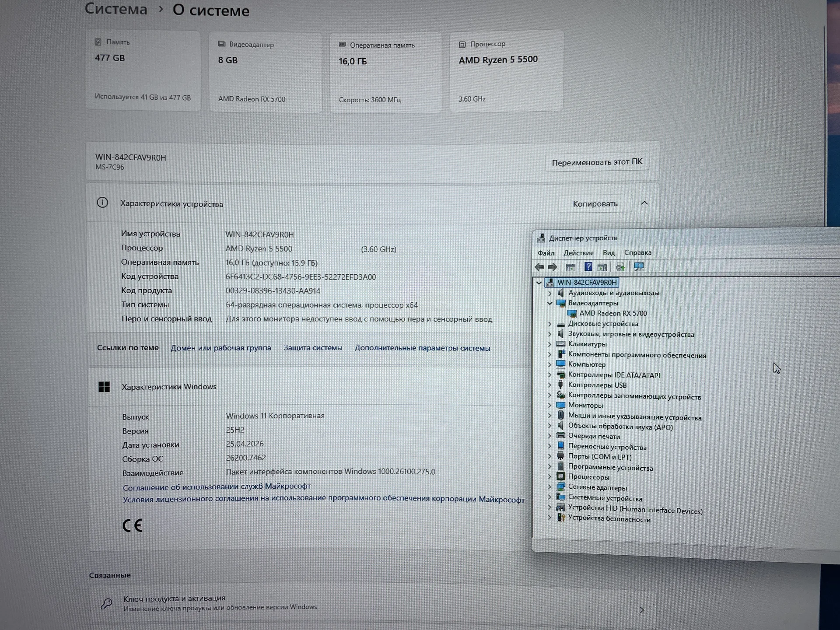Collapse the Видеоадаптеры tree node
Image resolution: width=840 pixels, height=630 pixels.
(550, 303)
